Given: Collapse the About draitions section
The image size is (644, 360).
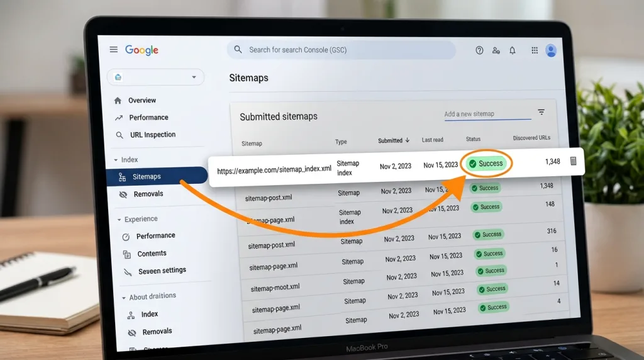Looking at the screenshot, I should pyautogui.click(x=124, y=298).
